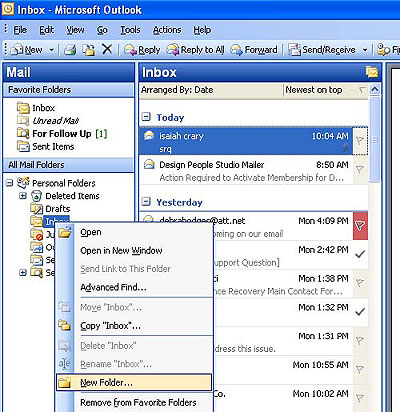Toggle flag on Mon 1:31 PM message
Image resolution: width=400 pixels, height=412 pixels.
[x=360, y=340]
